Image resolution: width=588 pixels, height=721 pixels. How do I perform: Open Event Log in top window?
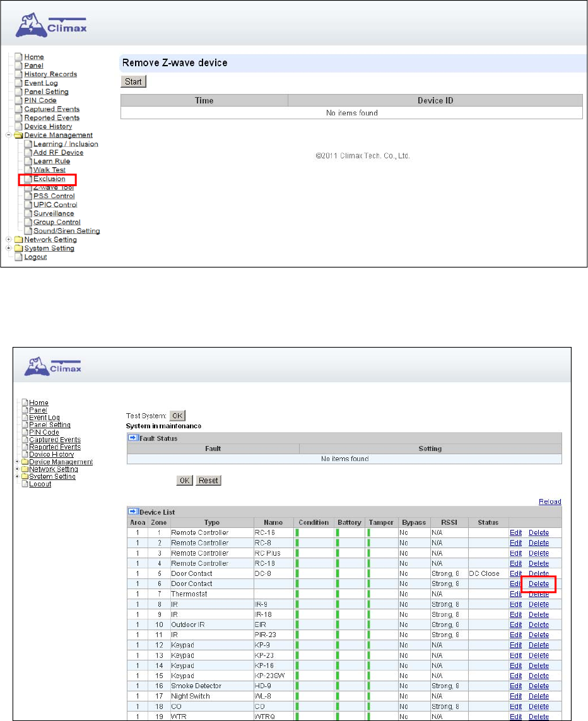pos(41,83)
